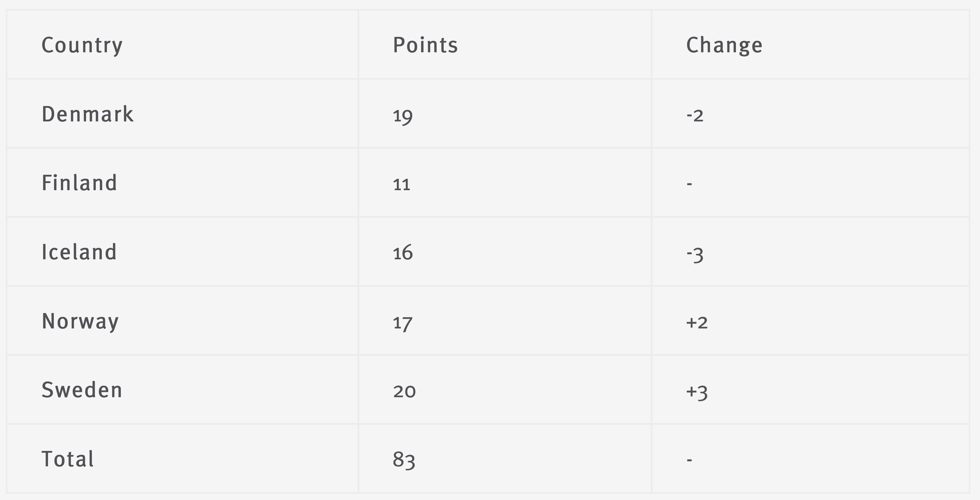Select the Total row label

pos(67,459)
